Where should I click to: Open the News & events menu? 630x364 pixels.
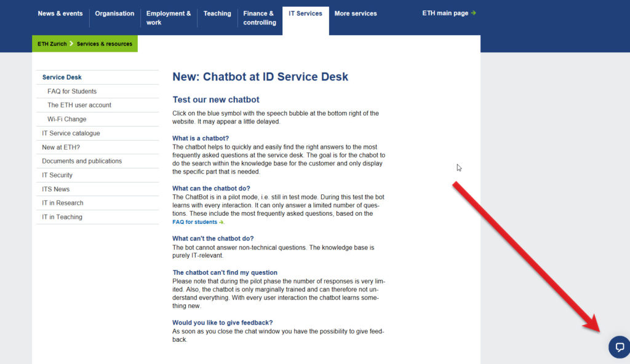[60, 14]
